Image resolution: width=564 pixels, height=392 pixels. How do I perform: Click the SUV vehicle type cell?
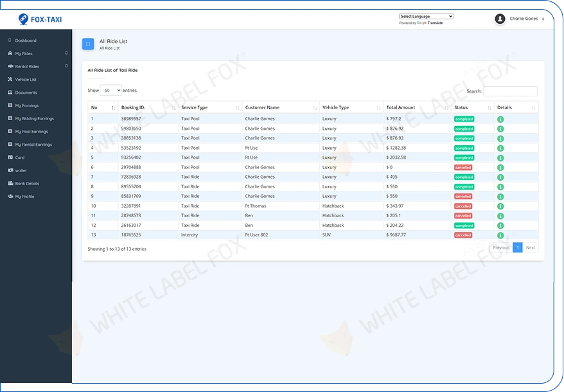351,235
